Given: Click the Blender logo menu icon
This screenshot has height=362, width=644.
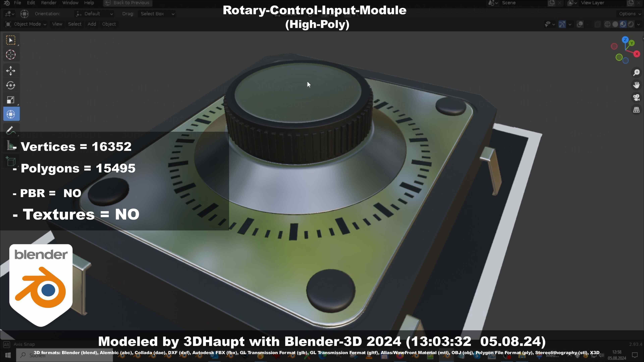Looking at the screenshot, I should 7,3.
